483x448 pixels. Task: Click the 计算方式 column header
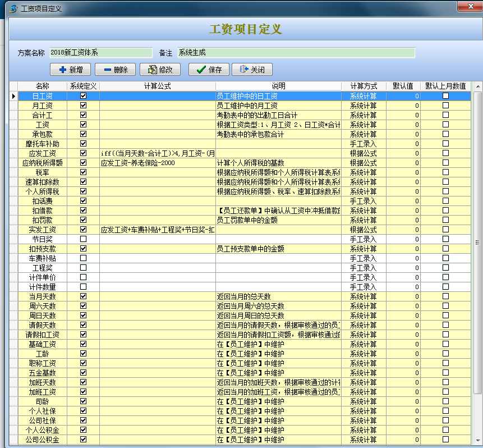363,86
